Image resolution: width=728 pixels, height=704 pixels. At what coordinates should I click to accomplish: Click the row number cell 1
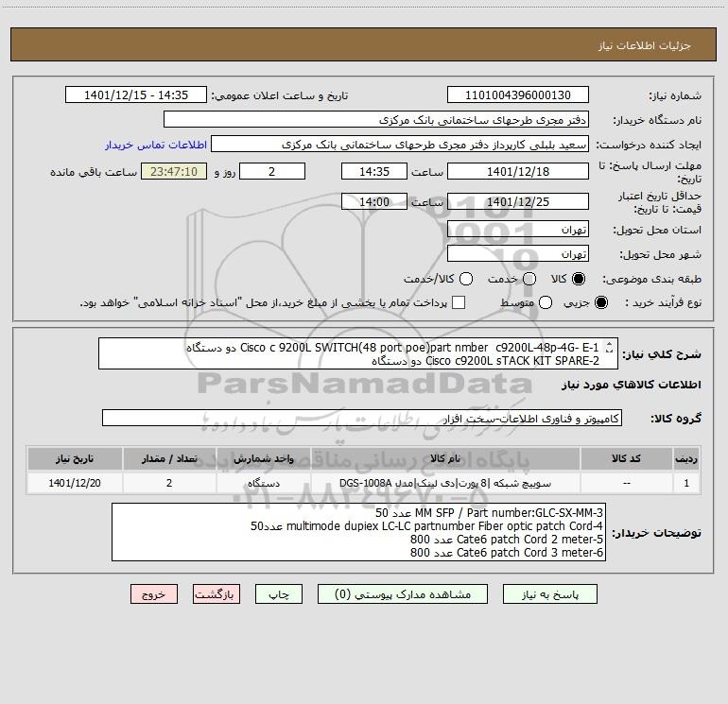coord(686,483)
